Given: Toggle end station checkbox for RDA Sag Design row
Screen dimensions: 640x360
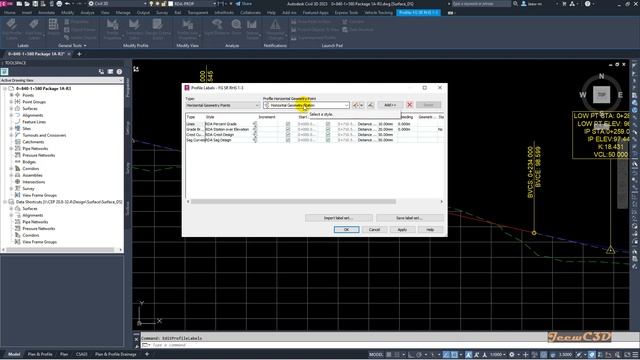Looking at the screenshot, I should (328, 140).
